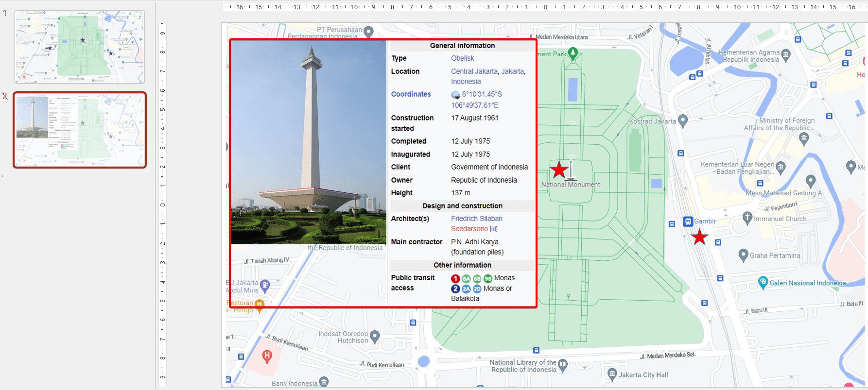This screenshot has width=868, height=390.
Task: Click the Graha Pertamina map pin
Action: click(743, 255)
